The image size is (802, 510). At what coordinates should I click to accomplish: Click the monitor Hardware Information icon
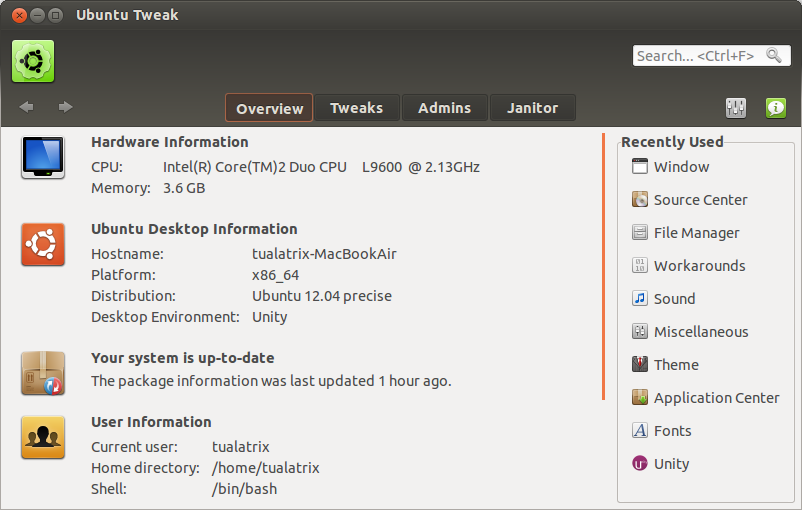tap(43, 157)
